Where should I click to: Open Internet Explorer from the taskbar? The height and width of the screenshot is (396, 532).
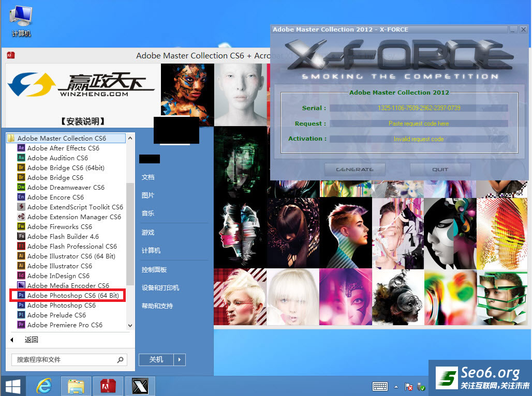click(x=44, y=387)
